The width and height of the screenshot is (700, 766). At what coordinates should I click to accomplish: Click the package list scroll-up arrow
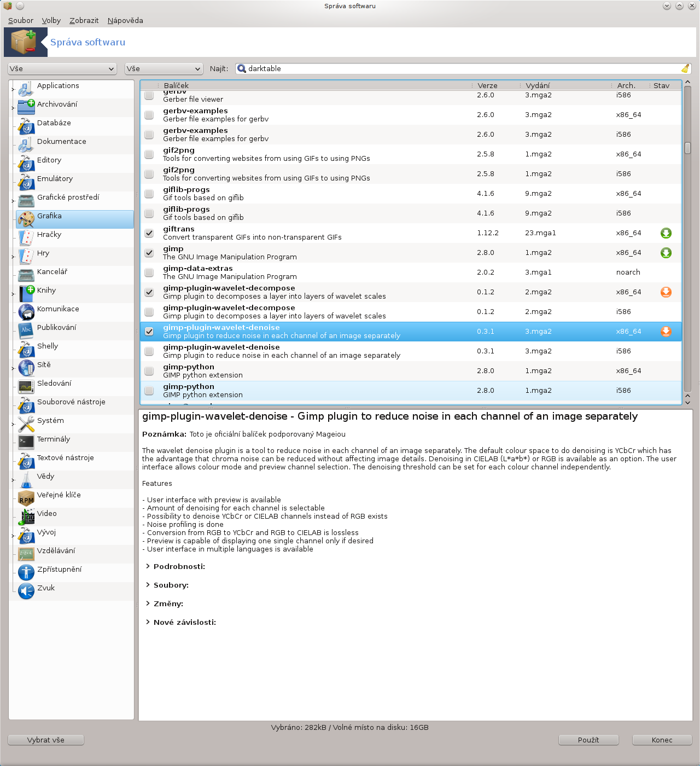coord(688,82)
